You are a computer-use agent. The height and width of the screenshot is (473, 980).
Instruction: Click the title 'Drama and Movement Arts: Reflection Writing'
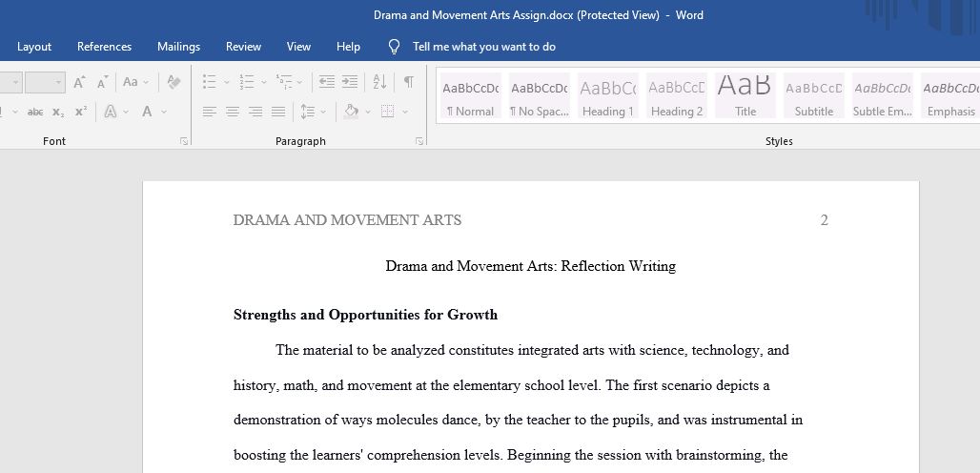[x=531, y=266]
